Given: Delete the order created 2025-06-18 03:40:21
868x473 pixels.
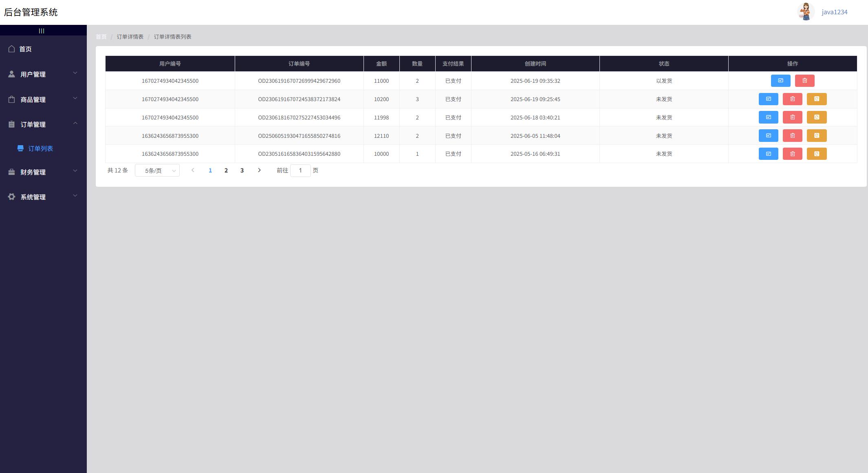Looking at the screenshot, I should (x=792, y=117).
